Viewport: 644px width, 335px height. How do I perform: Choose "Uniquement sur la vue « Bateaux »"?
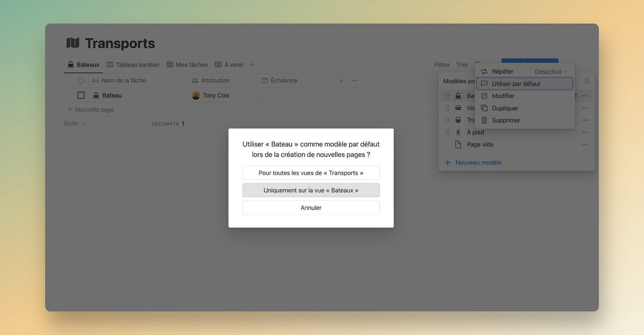[x=311, y=190]
